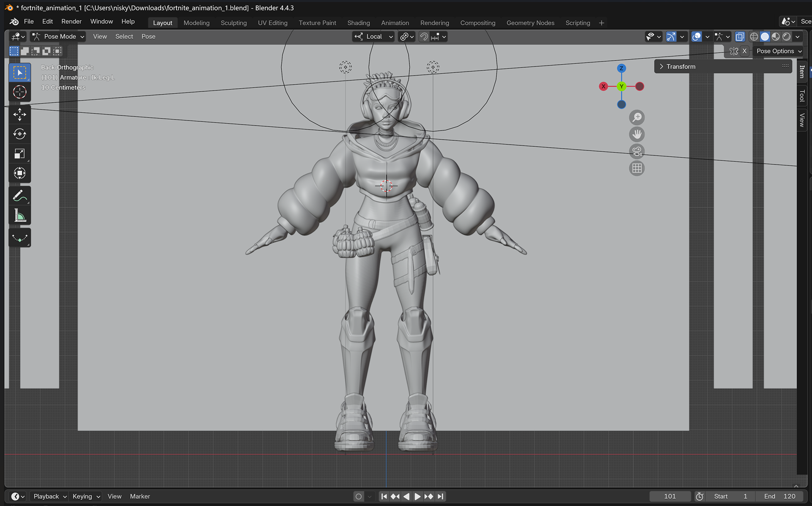This screenshot has height=506, width=812.
Task: Set selection mode to Invert
Action: [x=46, y=51]
